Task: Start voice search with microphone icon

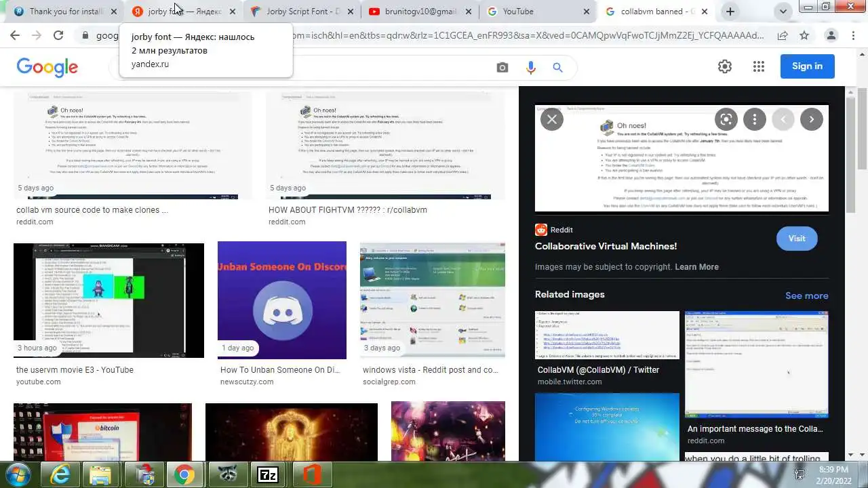Action: [x=530, y=67]
